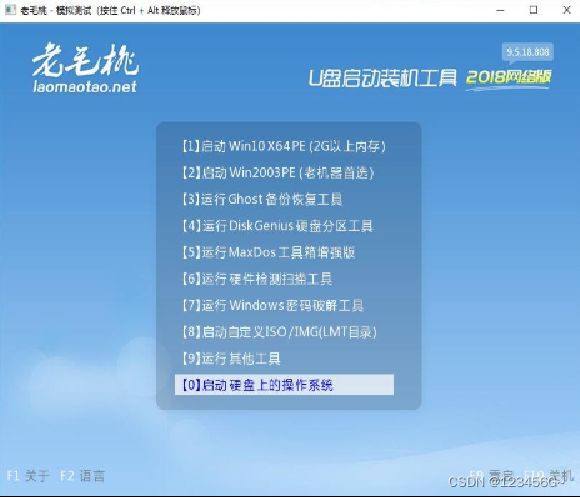Select highlighted [0] 启动硬盘上的操作系统
Screen dimensions: 580x497
pyautogui.click(x=284, y=385)
